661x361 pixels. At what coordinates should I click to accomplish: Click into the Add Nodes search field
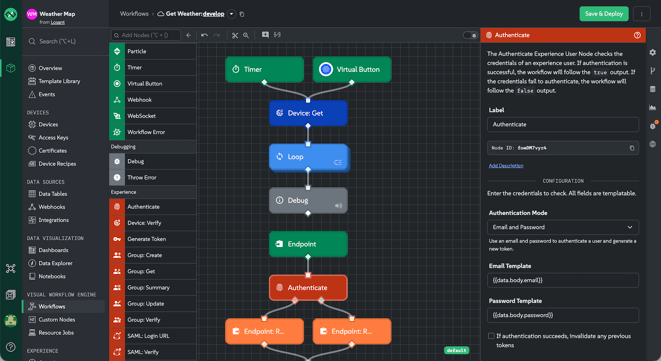146,35
